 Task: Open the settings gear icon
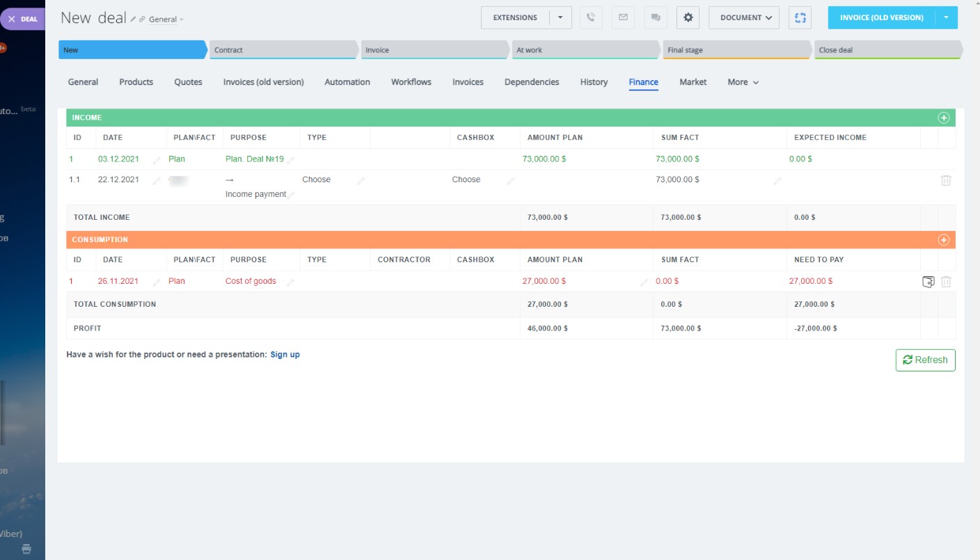click(688, 17)
